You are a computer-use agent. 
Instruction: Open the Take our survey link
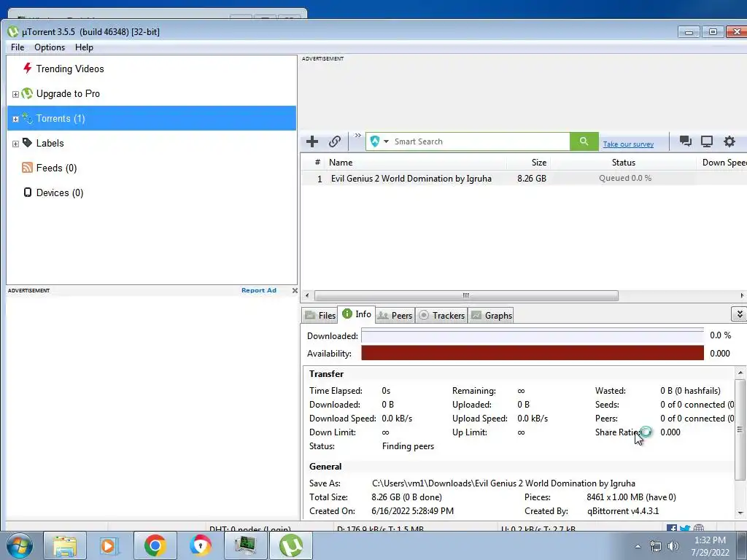point(628,144)
